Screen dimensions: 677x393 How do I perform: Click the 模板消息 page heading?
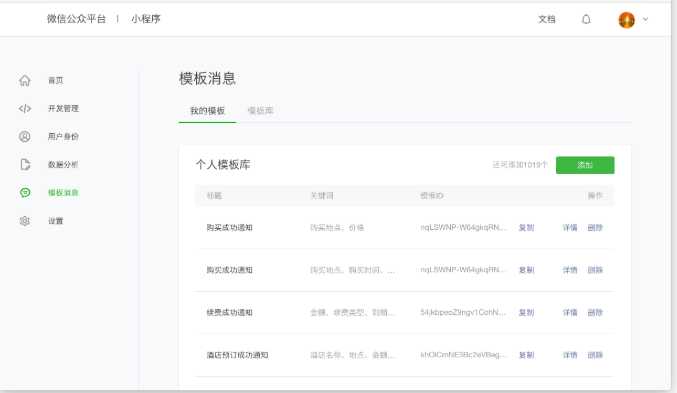click(207, 79)
